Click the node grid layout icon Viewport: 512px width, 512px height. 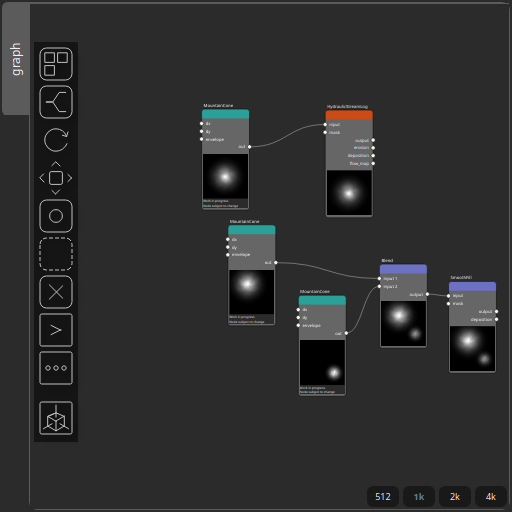click(x=56, y=64)
